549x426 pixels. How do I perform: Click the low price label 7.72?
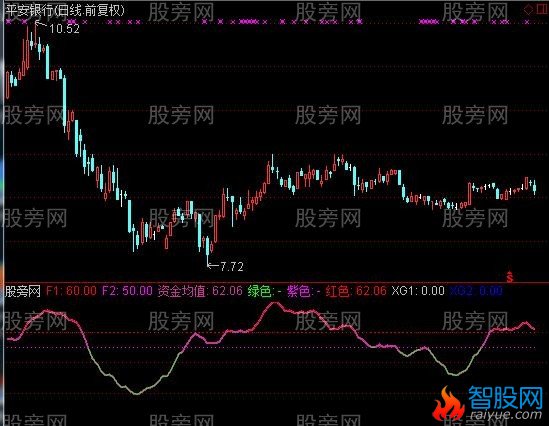232,267
